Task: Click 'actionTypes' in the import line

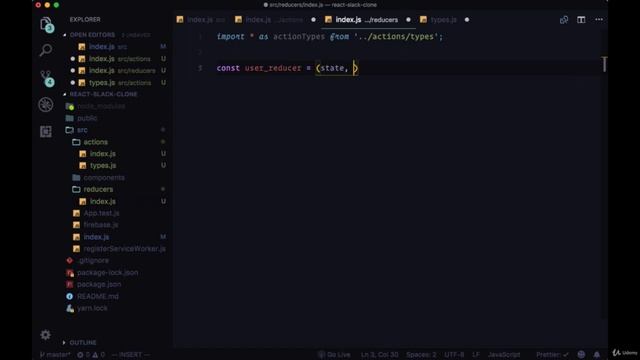Action: tap(299, 37)
